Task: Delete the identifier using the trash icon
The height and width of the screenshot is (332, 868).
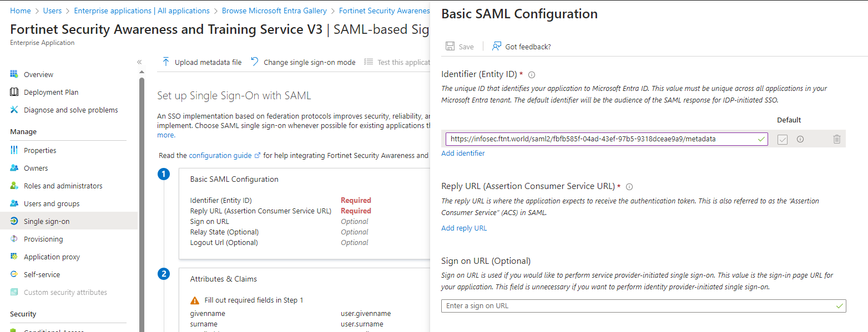Action: (x=837, y=140)
